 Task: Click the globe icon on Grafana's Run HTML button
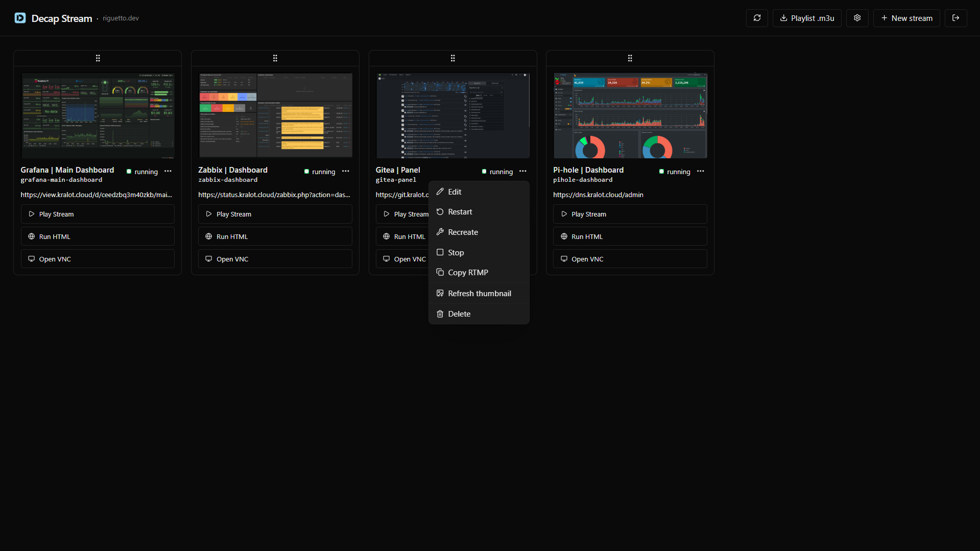31,236
